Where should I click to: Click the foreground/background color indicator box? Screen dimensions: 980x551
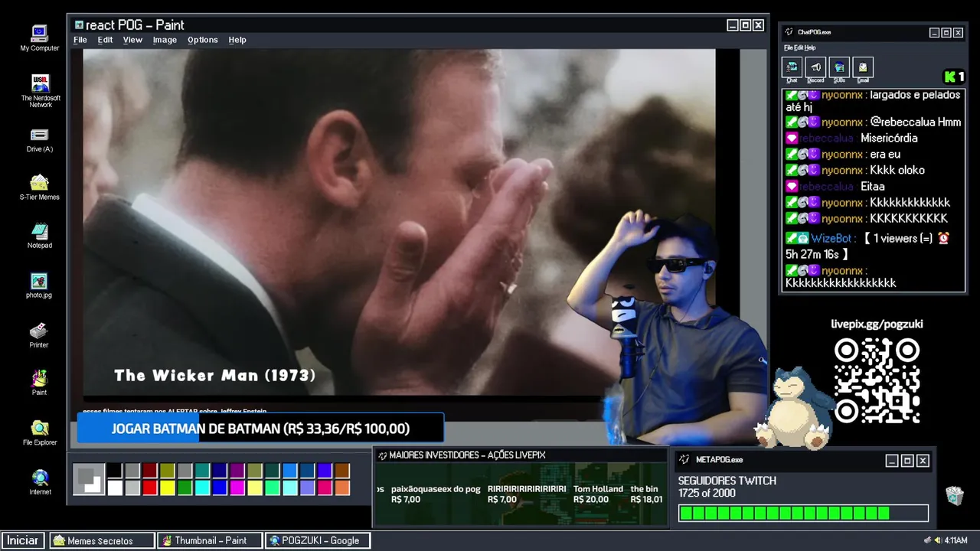[89, 479]
